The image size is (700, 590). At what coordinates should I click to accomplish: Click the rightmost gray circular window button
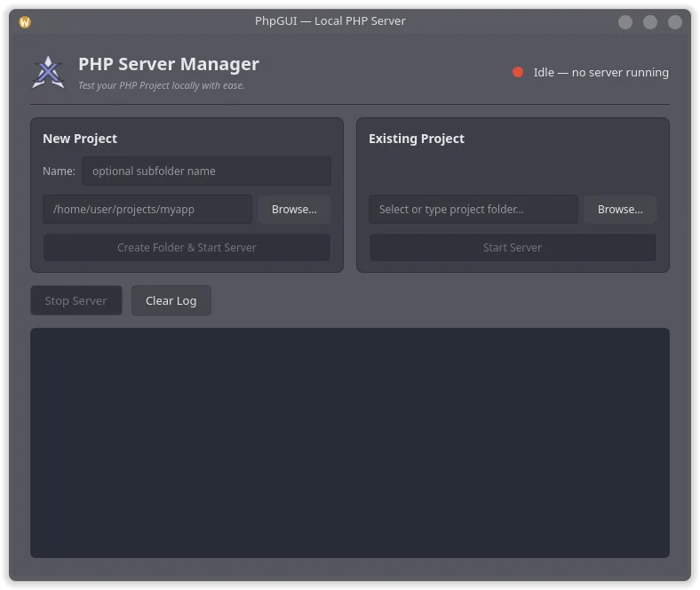click(674, 22)
